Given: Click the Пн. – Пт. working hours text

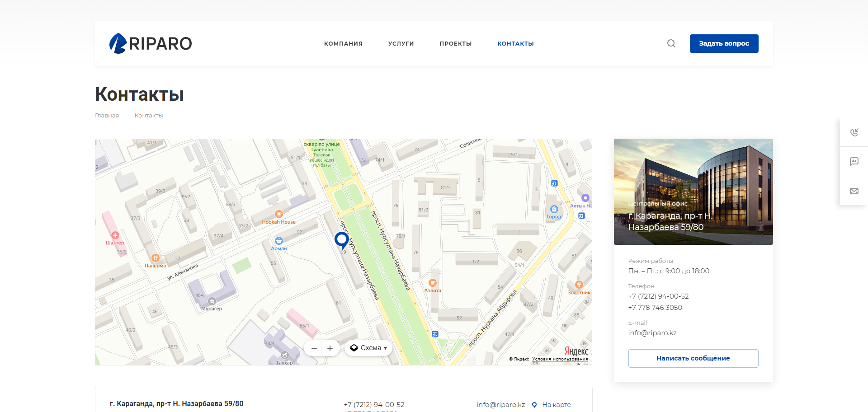Looking at the screenshot, I should click(669, 271).
